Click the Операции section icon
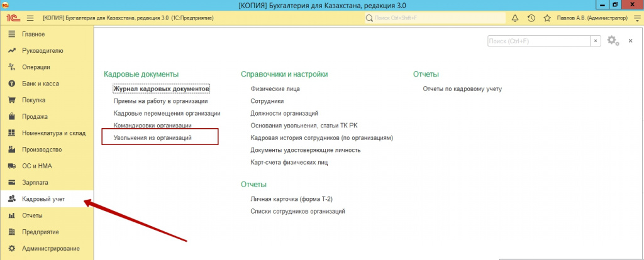644x260 pixels. (x=12, y=67)
